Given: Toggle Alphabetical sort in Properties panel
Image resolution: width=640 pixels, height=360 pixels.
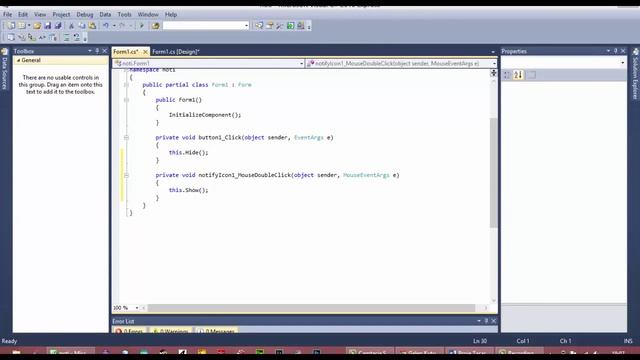Looking at the screenshot, I should point(518,75).
